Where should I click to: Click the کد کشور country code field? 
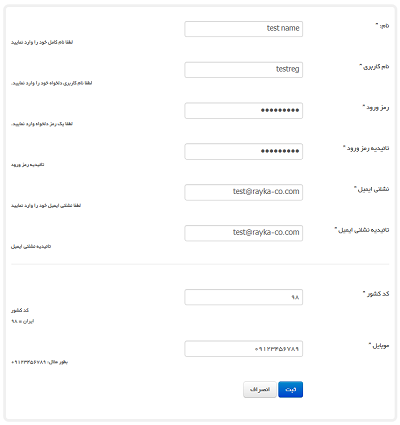point(244,297)
